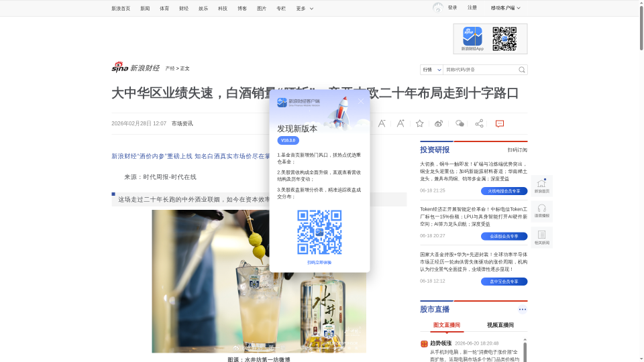Open 专栏 in top nav
Viewport: 644px width, 362px height.
tap(281, 8)
